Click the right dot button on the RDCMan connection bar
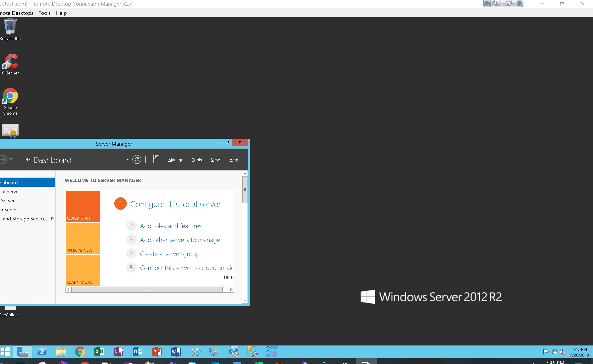The image size is (593, 364). tap(520, 3)
